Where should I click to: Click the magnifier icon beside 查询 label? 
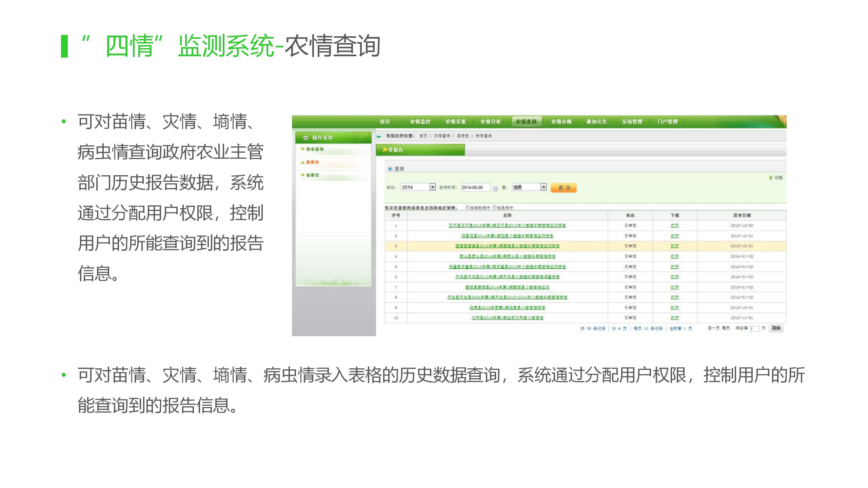[390, 169]
